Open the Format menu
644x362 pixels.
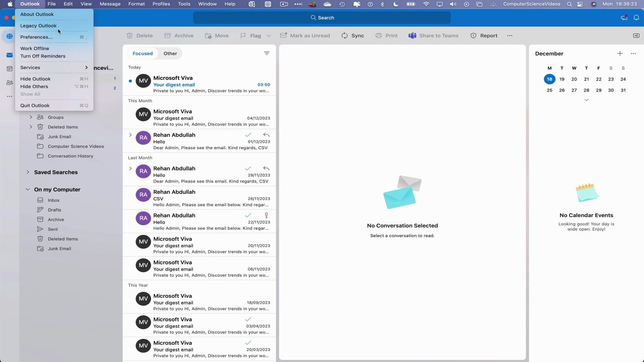pyautogui.click(x=136, y=4)
